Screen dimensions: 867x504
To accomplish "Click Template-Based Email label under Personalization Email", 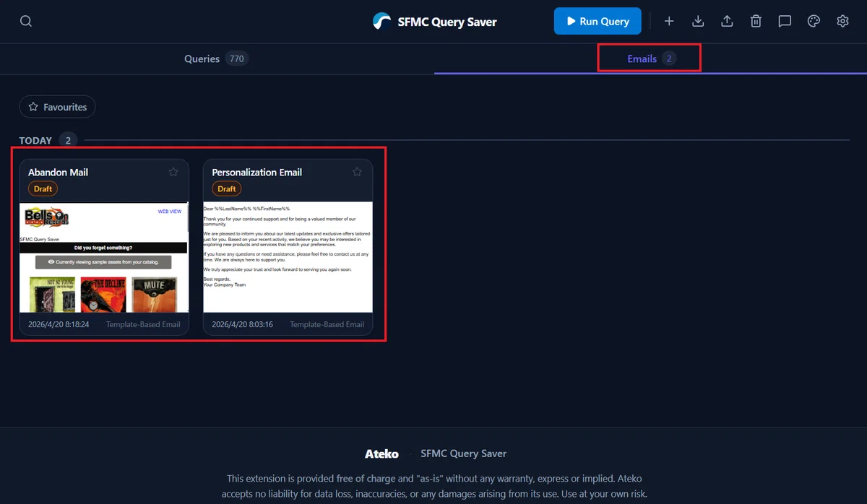I will pos(327,324).
